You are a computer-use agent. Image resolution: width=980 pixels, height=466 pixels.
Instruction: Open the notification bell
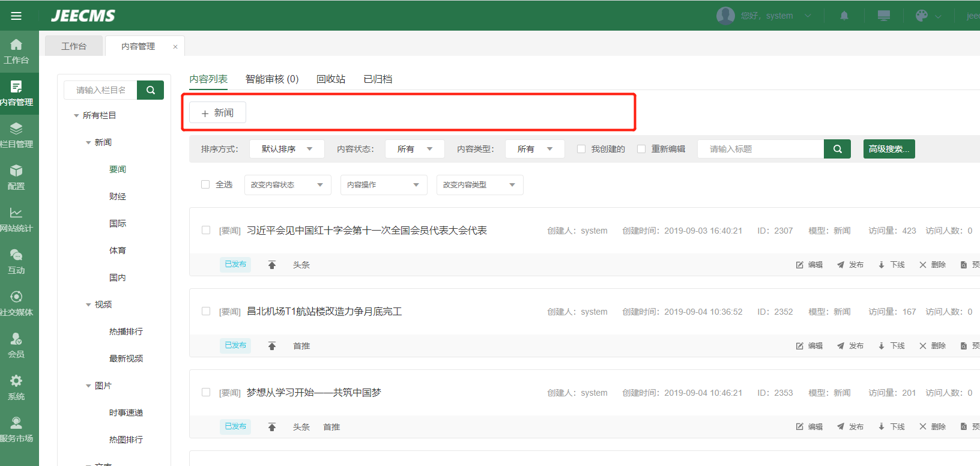(844, 16)
